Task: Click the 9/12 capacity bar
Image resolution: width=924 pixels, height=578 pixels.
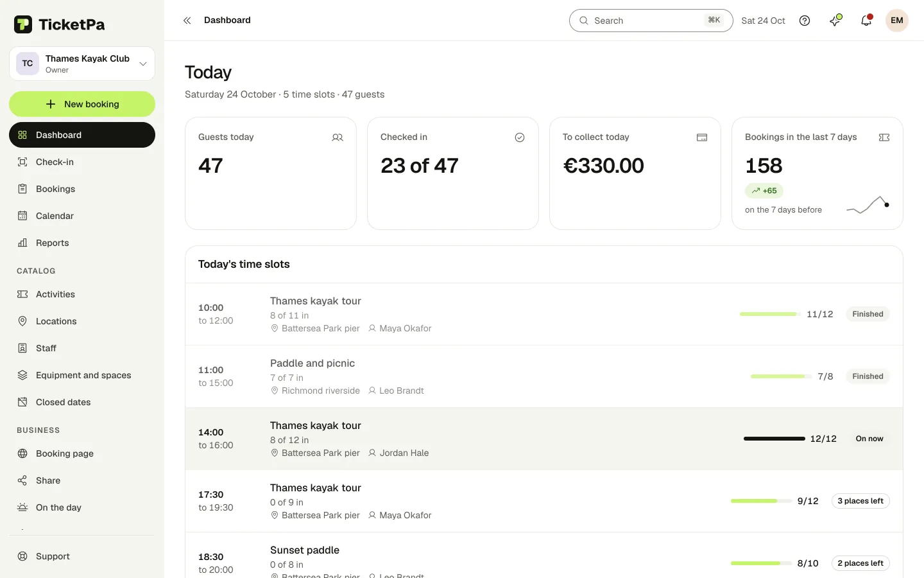Action: [x=762, y=501]
